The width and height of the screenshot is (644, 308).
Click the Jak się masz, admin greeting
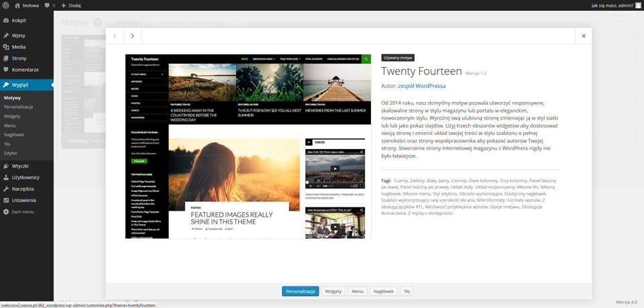(x=612, y=6)
